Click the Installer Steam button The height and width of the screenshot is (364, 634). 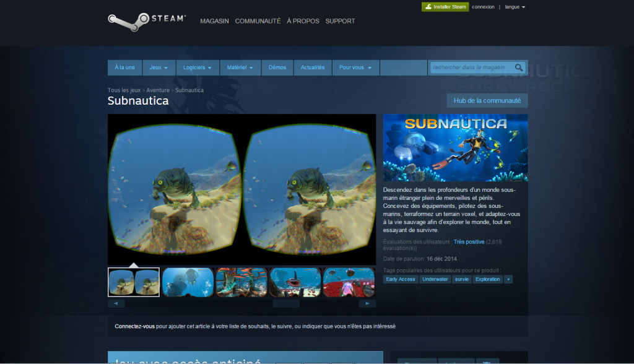pos(445,7)
